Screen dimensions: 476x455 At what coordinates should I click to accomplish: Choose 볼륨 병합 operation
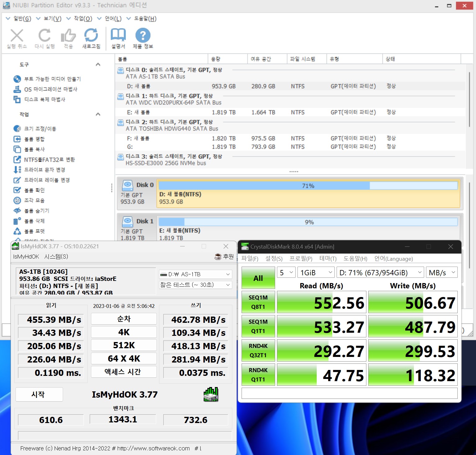pos(29,139)
